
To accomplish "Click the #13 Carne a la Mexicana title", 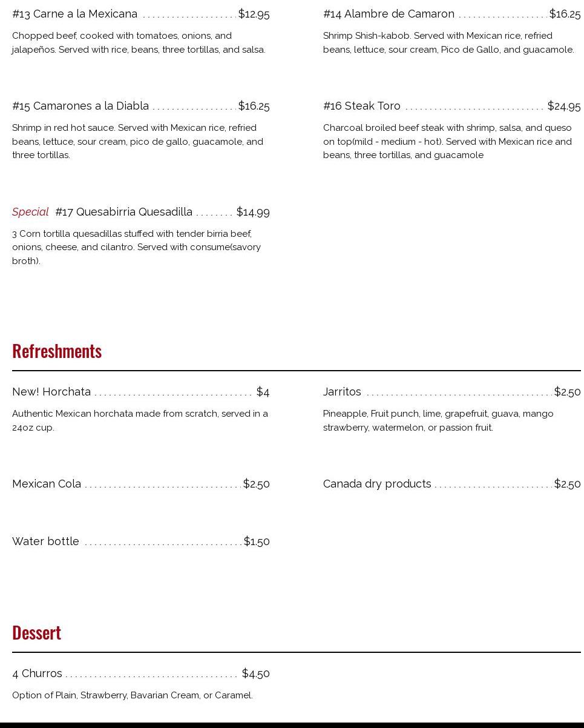I will [x=75, y=14].
